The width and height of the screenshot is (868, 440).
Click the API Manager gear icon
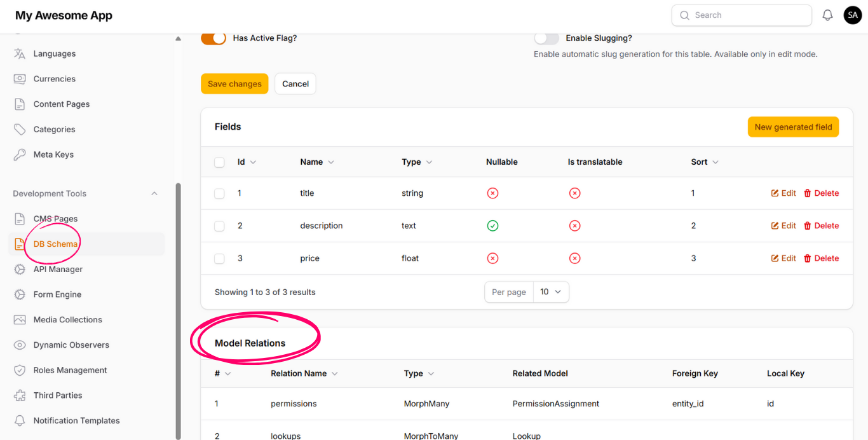pos(20,269)
